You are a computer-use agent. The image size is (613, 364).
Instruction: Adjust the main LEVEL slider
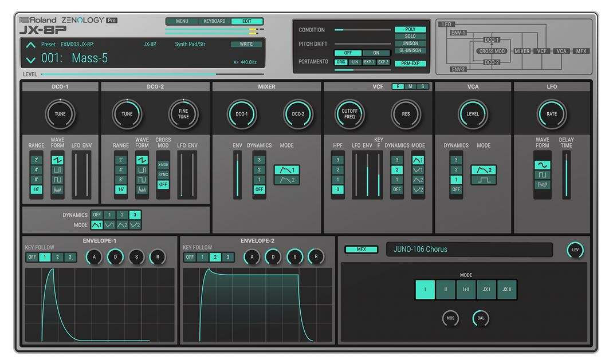click(x=152, y=74)
